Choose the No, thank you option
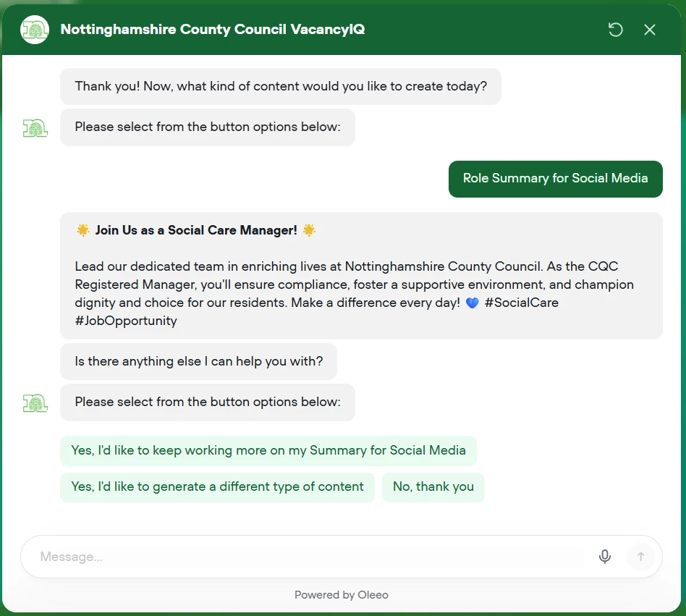 (x=433, y=486)
